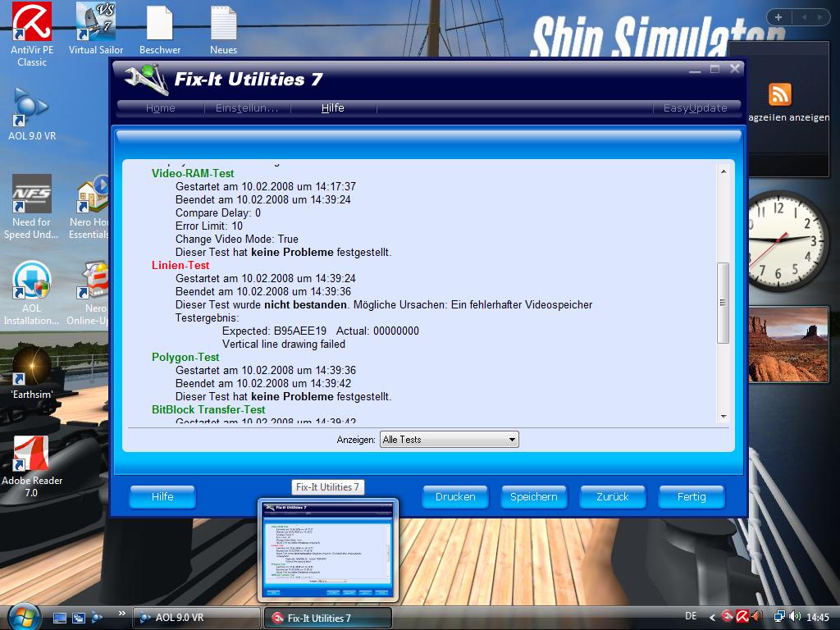Open the Home menu in Fix-It Utilities
The width and height of the screenshot is (840, 630).
(x=160, y=107)
